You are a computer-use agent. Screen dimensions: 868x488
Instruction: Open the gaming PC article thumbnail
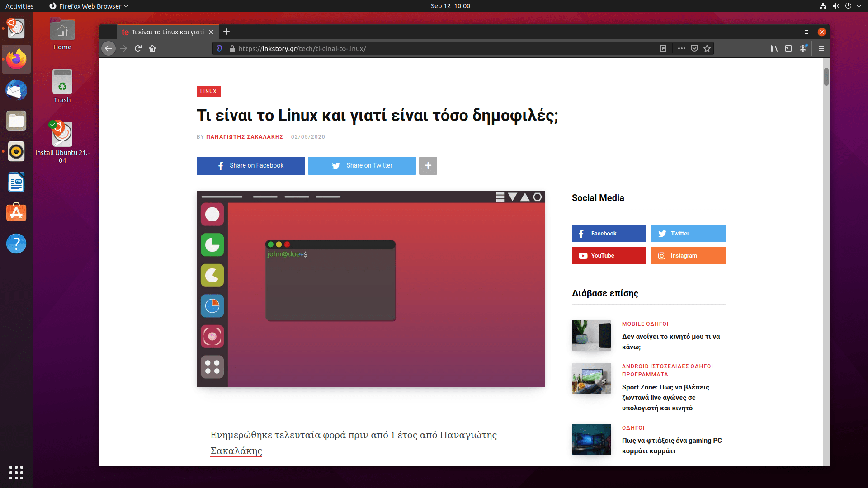pos(591,439)
